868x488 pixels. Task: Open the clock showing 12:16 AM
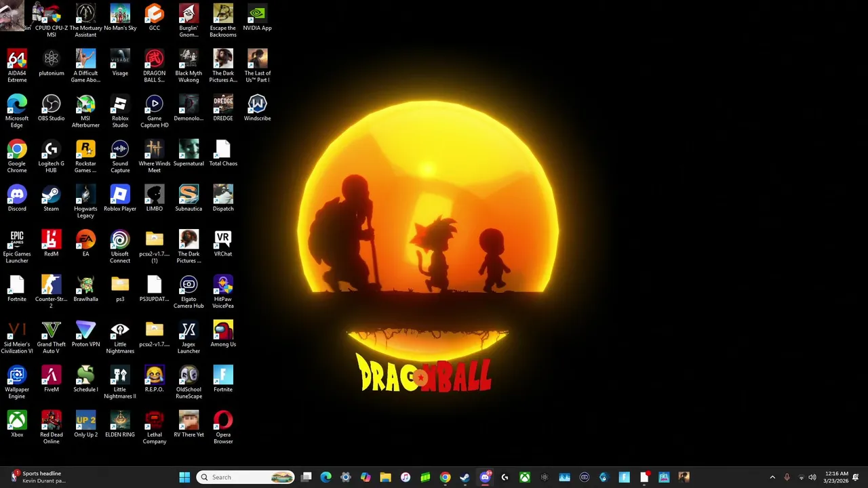point(837,477)
